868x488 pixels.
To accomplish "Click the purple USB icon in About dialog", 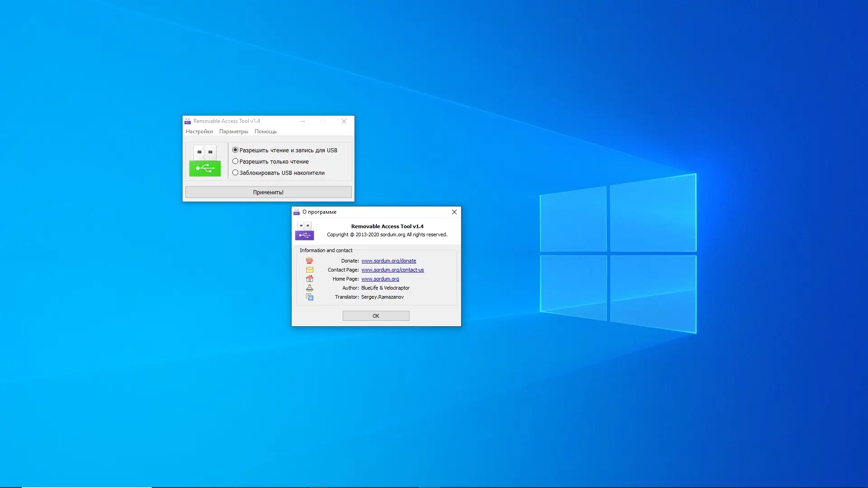I will pyautogui.click(x=304, y=231).
